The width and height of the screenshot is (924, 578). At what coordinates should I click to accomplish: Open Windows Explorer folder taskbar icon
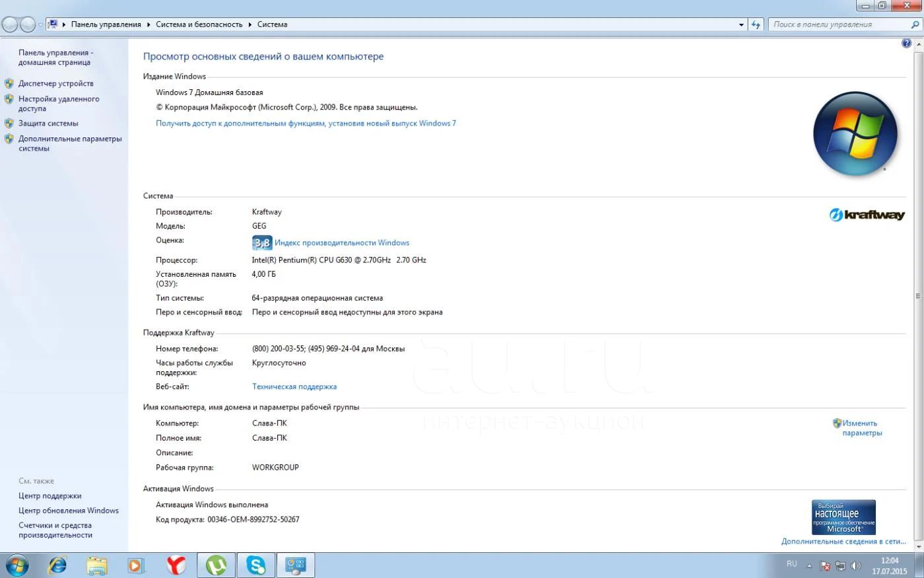pyautogui.click(x=97, y=565)
